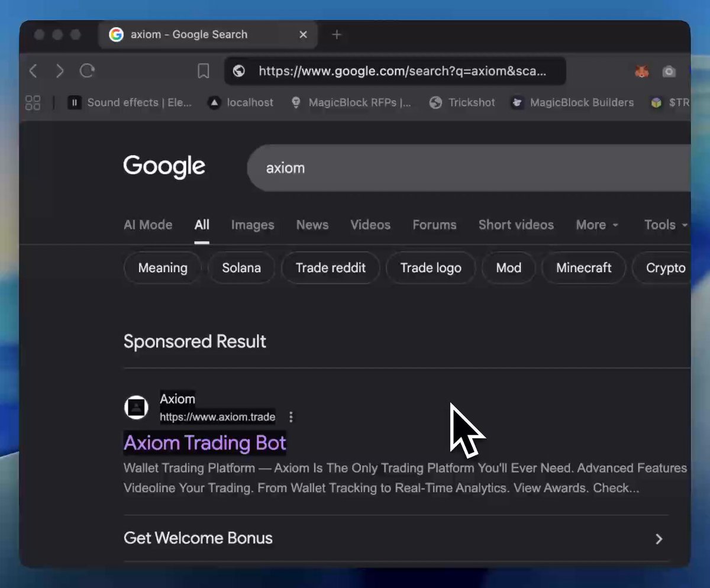Click the address bar URL field

(395, 72)
